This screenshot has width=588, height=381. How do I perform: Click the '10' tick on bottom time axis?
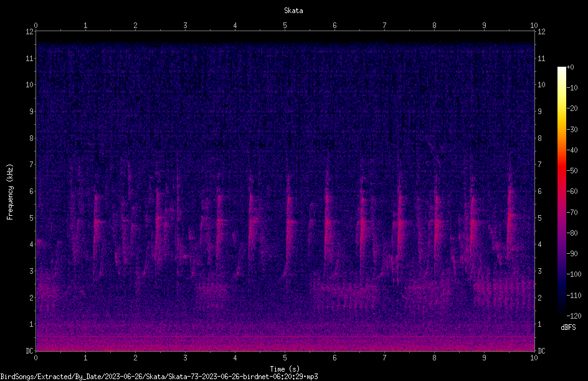(534, 358)
